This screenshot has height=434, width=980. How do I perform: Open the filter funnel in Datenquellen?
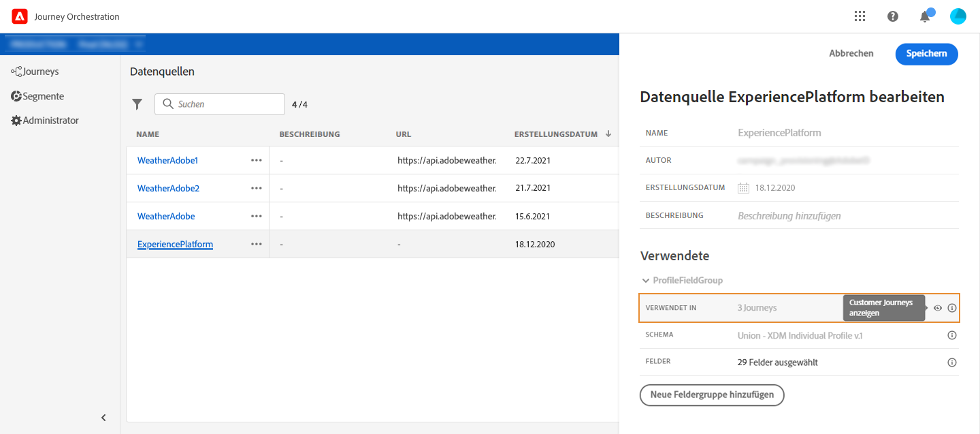[x=137, y=104]
